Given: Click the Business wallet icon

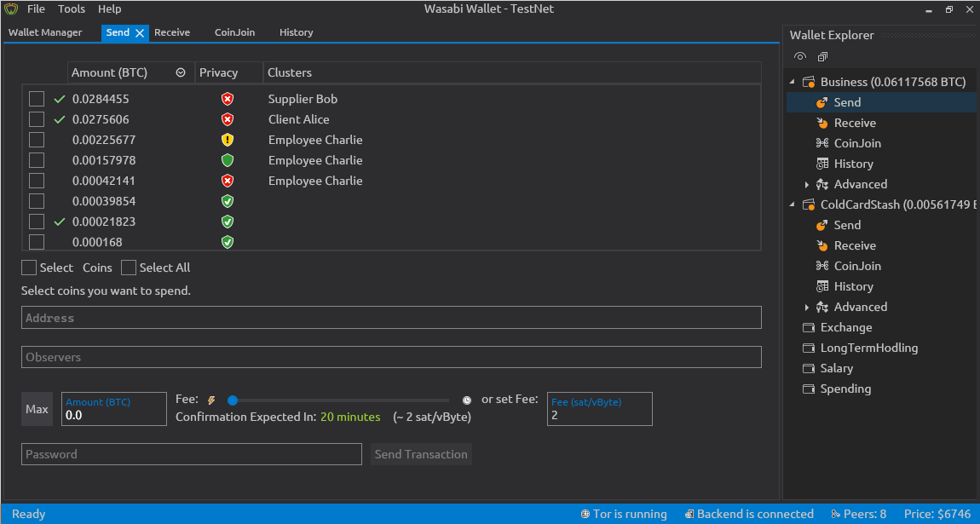Looking at the screenshot, I should point(809,82).
